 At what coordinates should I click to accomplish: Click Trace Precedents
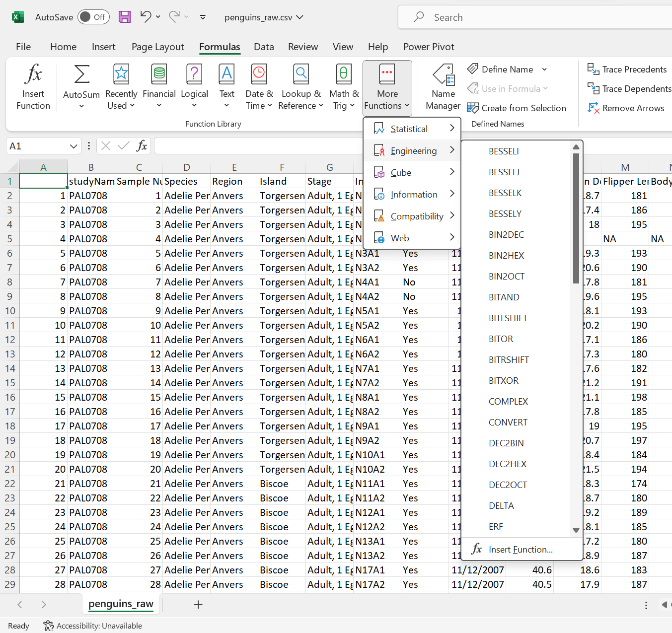click(627, 70)
